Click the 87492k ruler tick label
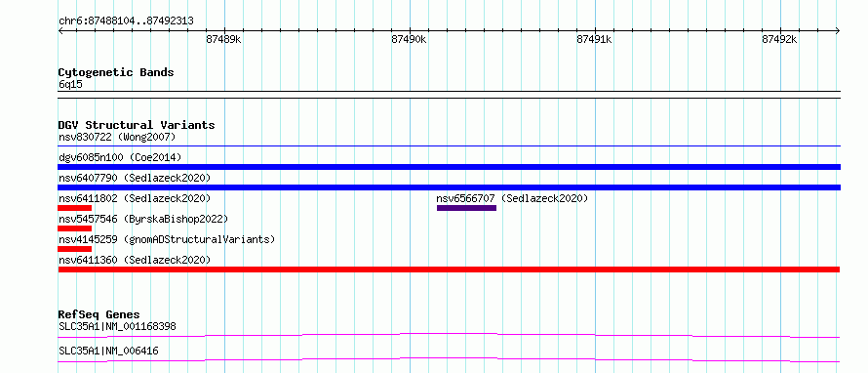868x373 pixels. [779, 39]
